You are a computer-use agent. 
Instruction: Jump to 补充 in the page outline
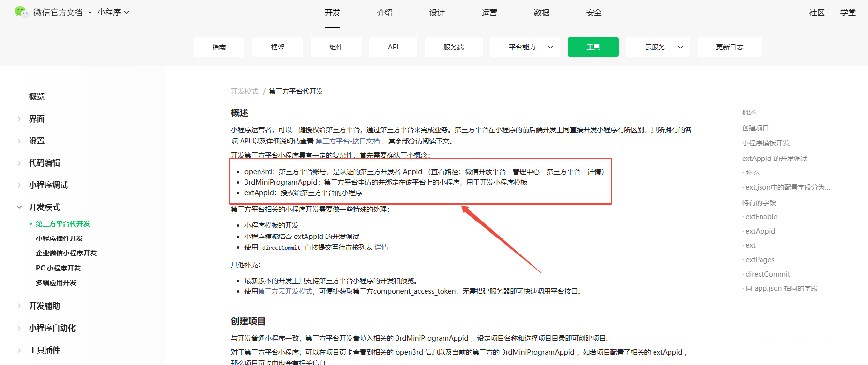coord(752,173)
